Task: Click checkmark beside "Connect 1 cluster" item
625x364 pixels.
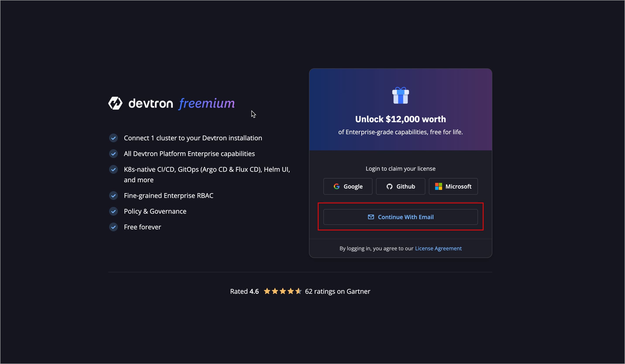Action: 113,138
